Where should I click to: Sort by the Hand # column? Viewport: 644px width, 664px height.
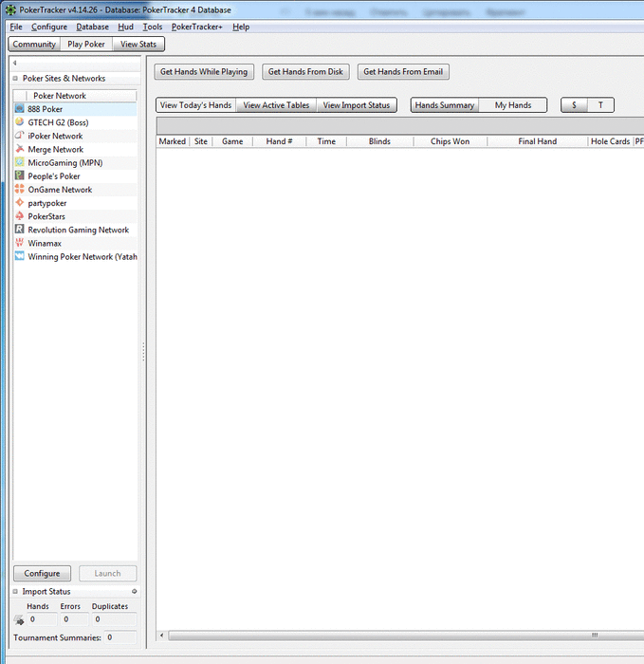click(x=279, y=141)
